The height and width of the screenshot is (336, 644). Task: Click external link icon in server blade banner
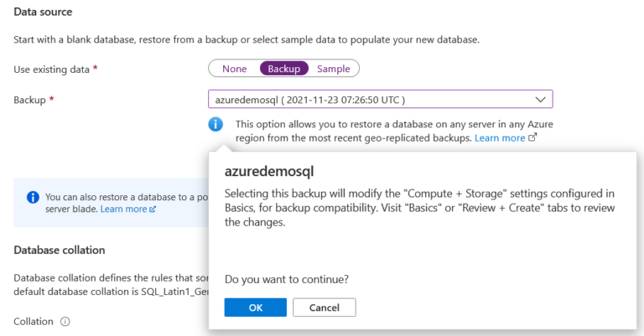tap(153, 209)
